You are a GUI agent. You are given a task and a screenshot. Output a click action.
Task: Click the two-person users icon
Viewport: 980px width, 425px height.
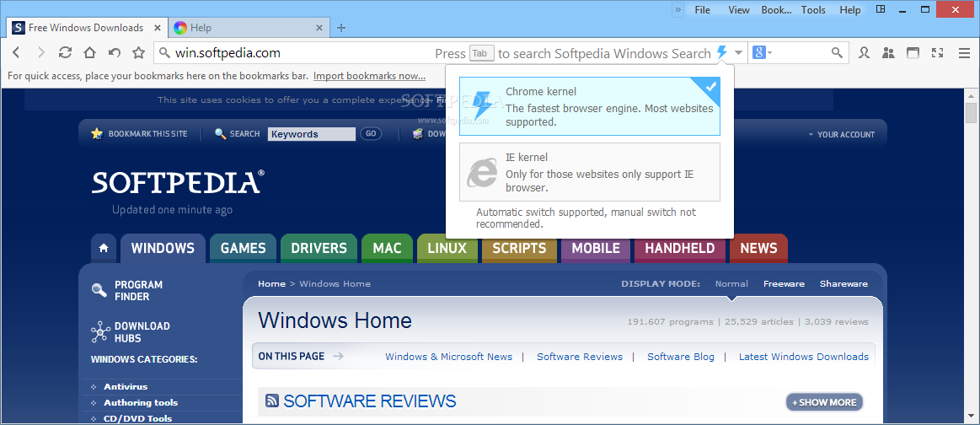(888, 53)
